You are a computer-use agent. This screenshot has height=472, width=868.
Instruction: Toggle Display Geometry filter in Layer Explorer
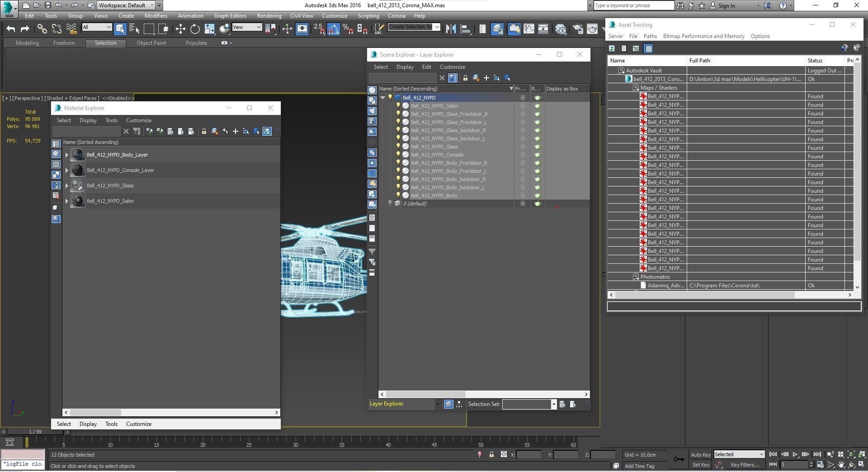[x=372, y=90]
